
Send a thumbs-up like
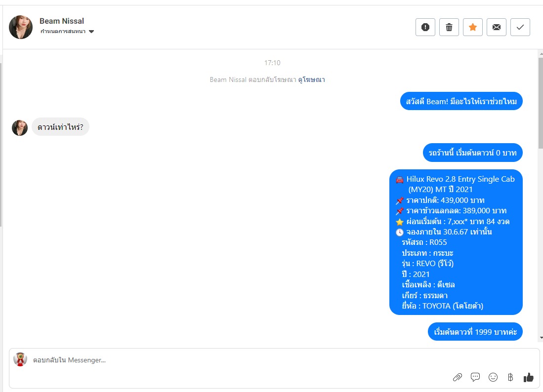(529, 377)
